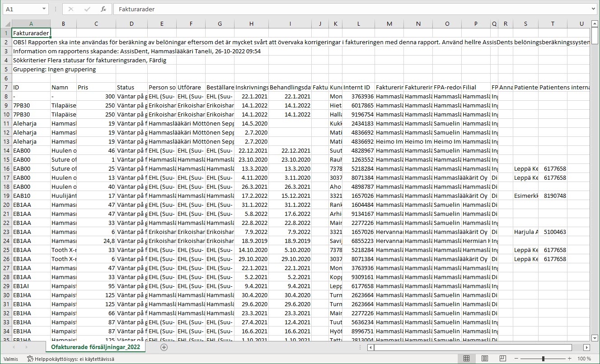The image size is (600, 364).
Task: Open the Name Box dropdown arrow
Action: (44, 9)
